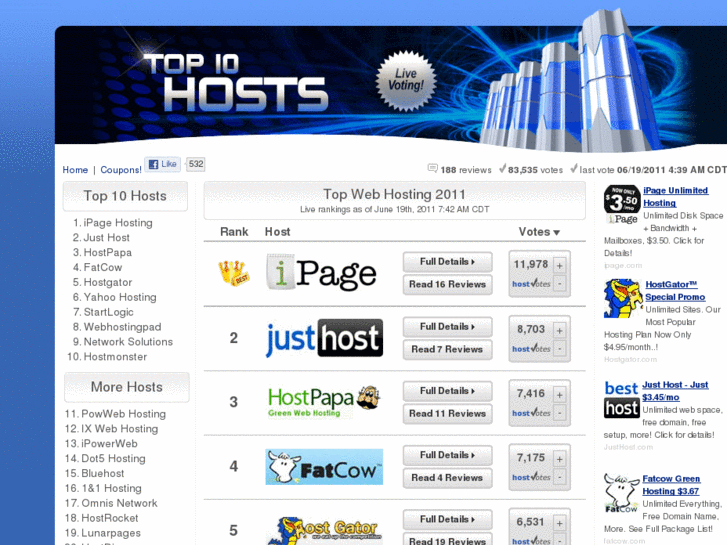Open Bluehost under More Hosts

pyautogui.click(x=102, y=473)
